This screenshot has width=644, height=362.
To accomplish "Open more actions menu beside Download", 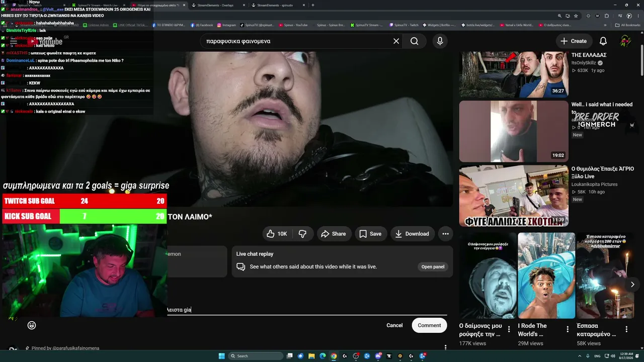I will (445, 234).
